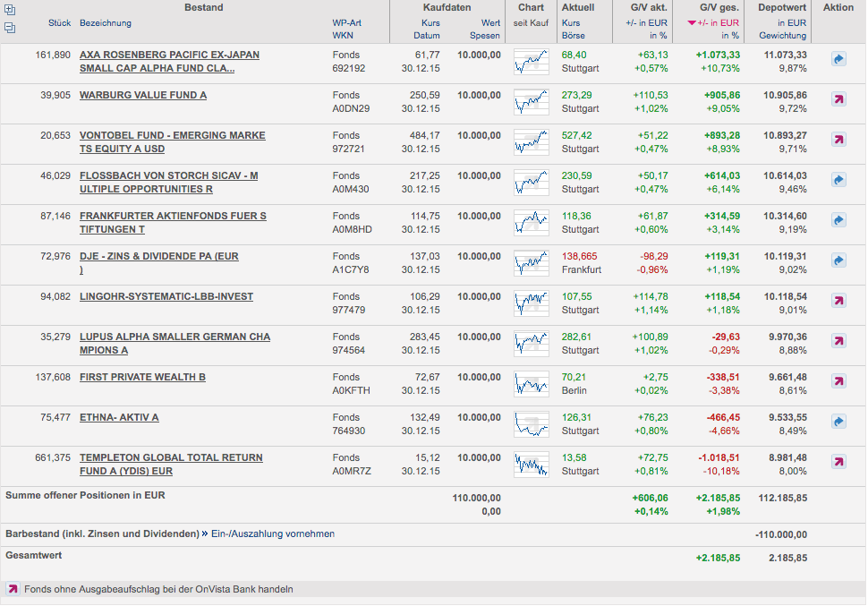Image resolution: width=868 pixels, height=606 pixels.
Task: Click action icon for Templeton Global Total Return
Action: [x=838, y=462]
